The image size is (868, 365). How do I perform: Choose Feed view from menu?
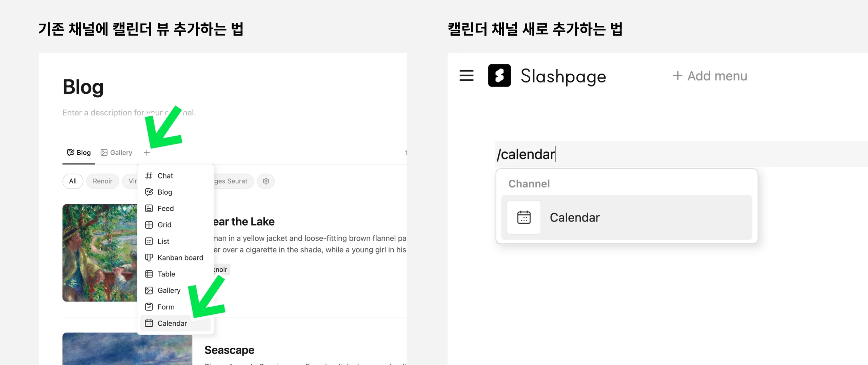tap(165, 209)
